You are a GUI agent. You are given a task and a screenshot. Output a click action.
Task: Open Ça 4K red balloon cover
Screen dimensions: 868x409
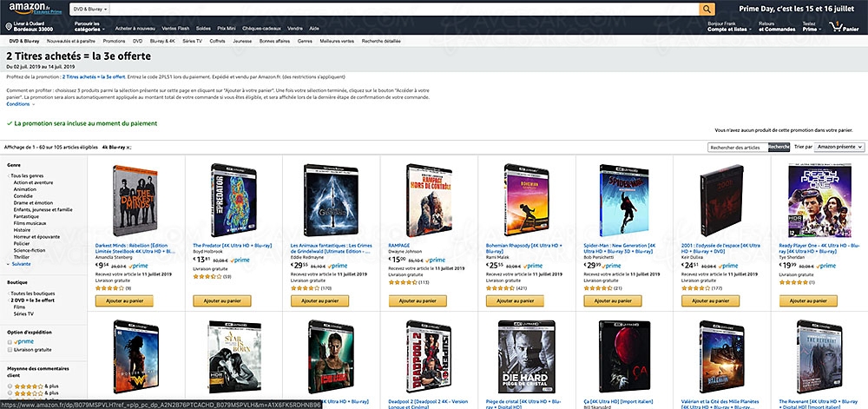(624, 357)
